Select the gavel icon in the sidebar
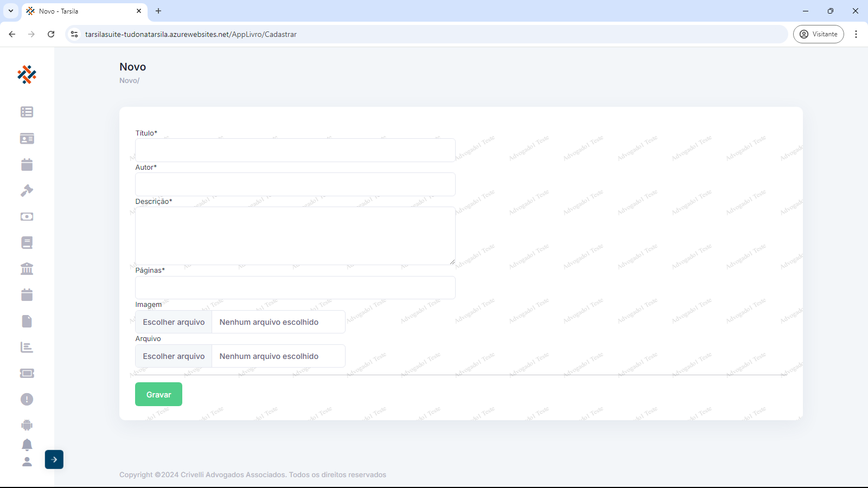This screenshot has width=868, height=488. click(x=27, y=190)
